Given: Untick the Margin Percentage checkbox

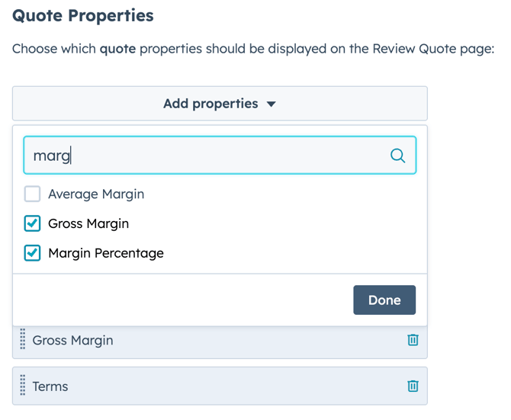Looking at the screenshot, I should (32, 253).
